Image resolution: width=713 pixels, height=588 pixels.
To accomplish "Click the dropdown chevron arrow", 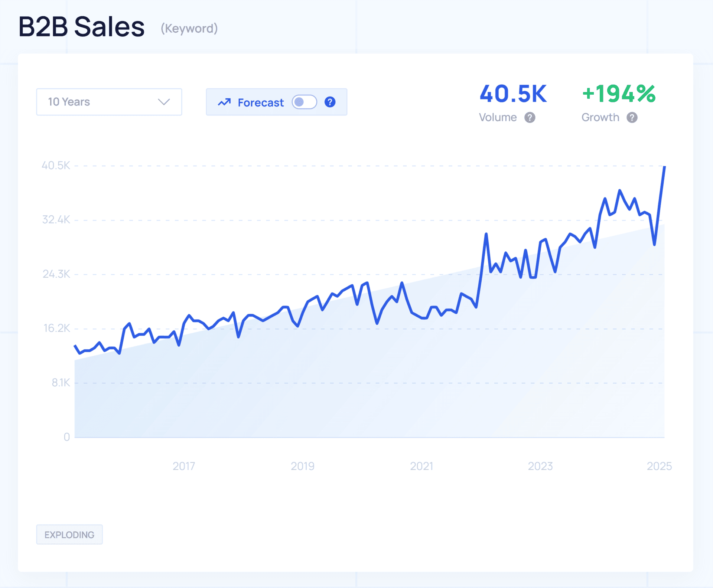I will pyautogui.click(x=164, y=102).
